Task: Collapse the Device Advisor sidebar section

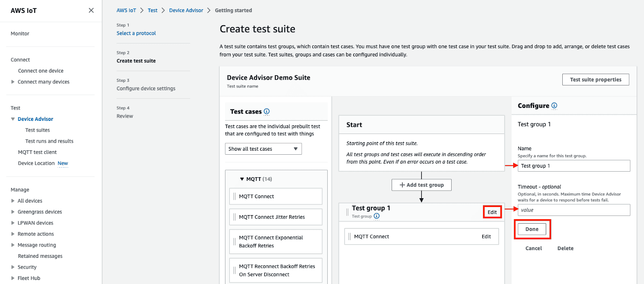Action: tap(13, 119)
